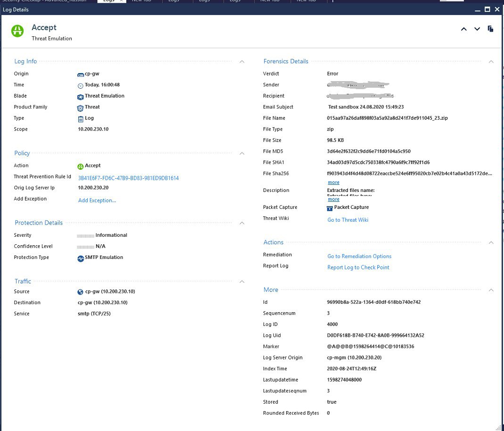Collapse the More section

pos(491,290)
